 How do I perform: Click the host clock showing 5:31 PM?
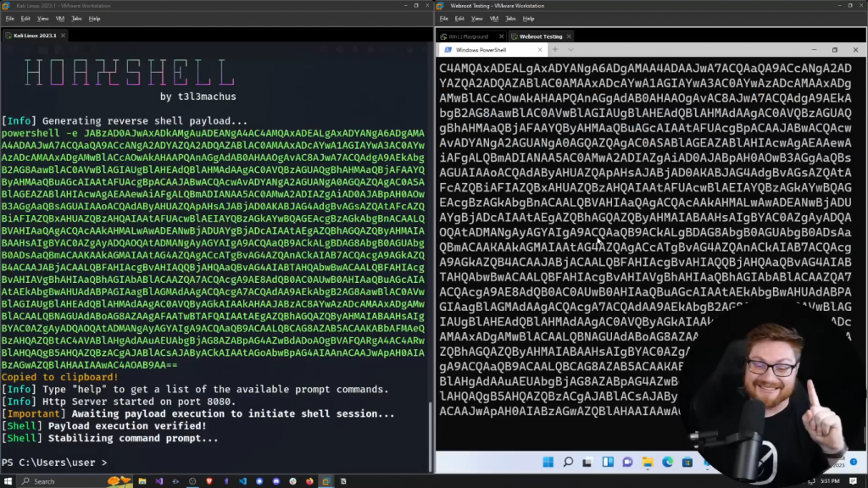829,481
